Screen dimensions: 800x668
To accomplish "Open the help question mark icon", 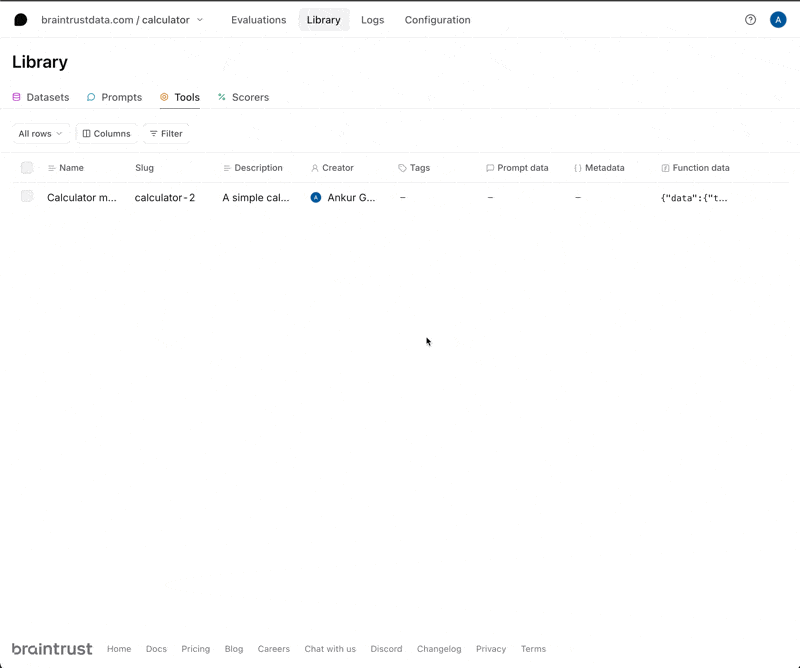I will (x=750, y=20).
